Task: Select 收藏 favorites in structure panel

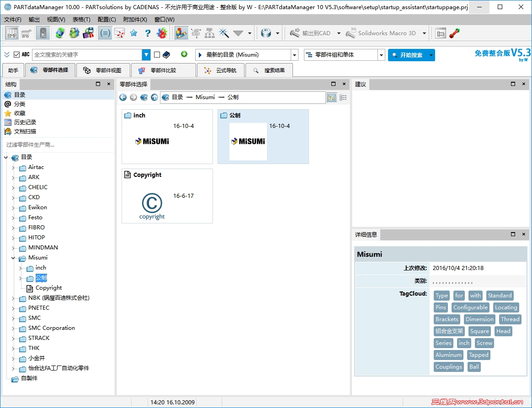Action: pyautogui.click(x=20, y=113)
